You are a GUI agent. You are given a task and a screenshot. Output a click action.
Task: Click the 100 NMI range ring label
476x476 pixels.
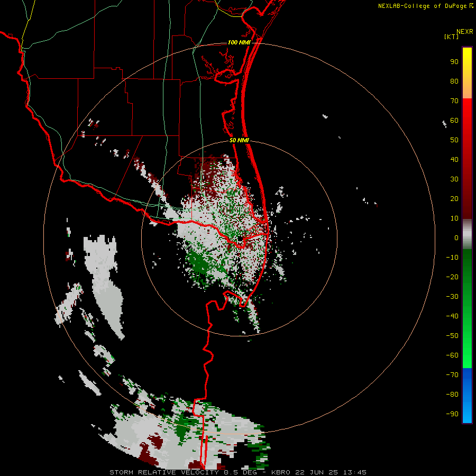click(239, 42)
